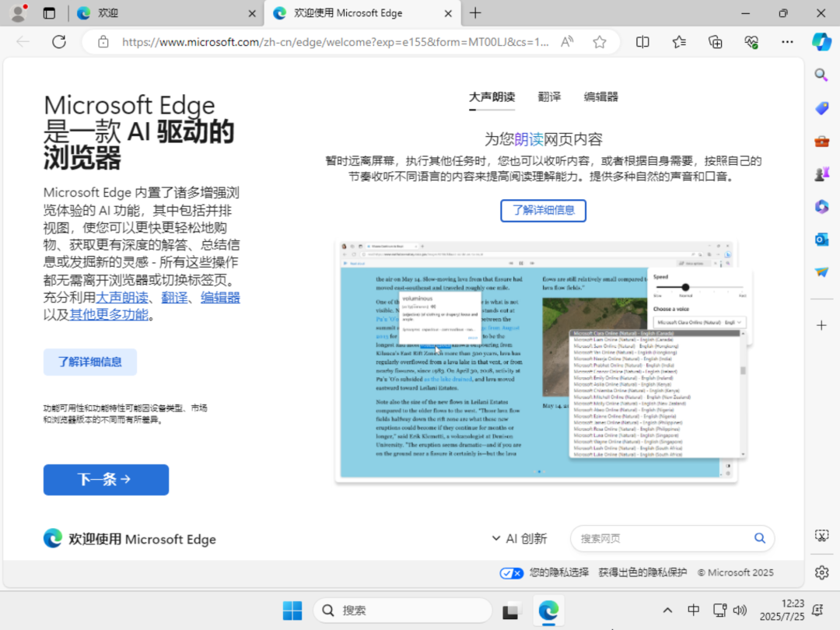Open shopping tag sidebar icon
Image resolution: width=840 pixels, height=630 pixels.
(821, 108)
